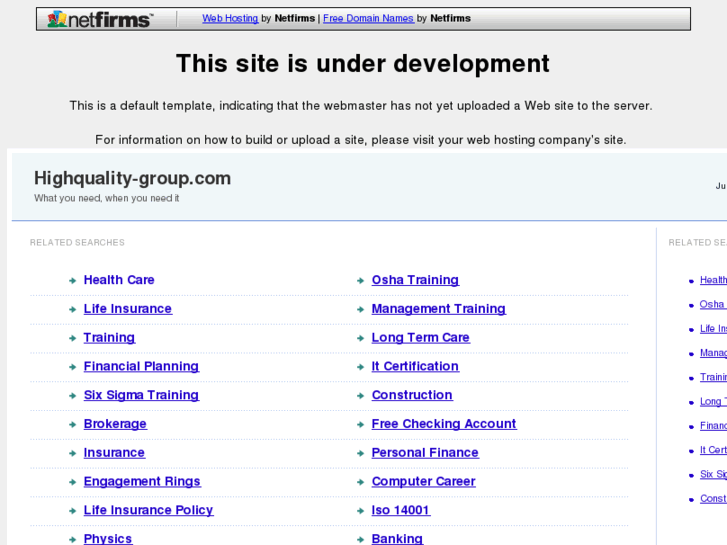Viewport: 727px width, 545px height.
Task: Click arrow icon beside It Certification
Action: click(360, 366)
